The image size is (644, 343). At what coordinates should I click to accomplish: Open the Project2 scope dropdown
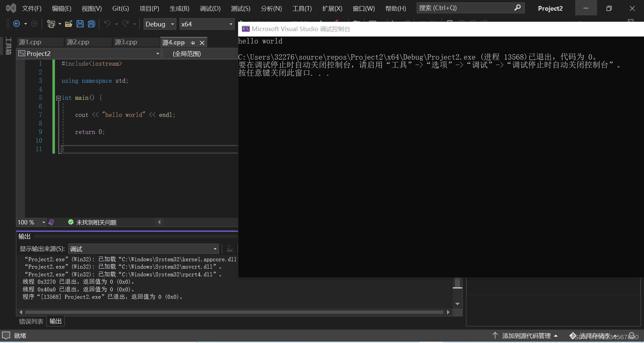click(89, 54)
